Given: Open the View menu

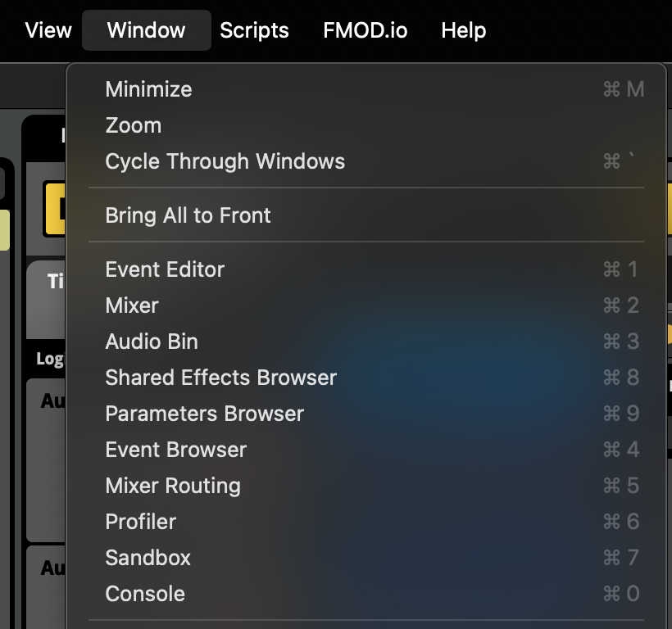Looking at the screenshot, I should coord(48,30).
